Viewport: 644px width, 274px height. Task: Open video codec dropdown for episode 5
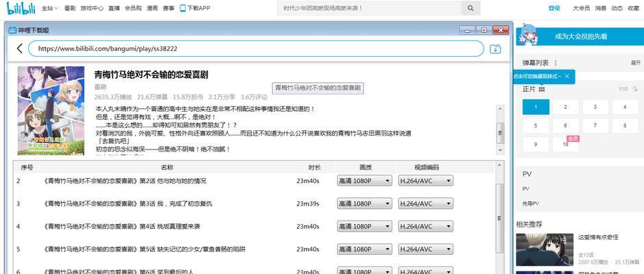pos(425,249)
